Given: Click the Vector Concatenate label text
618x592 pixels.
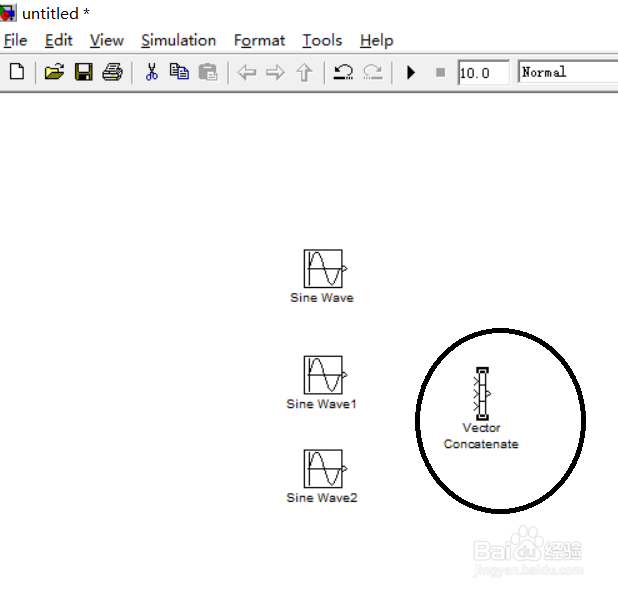Looking at the screenshot, I should (481, 436).
